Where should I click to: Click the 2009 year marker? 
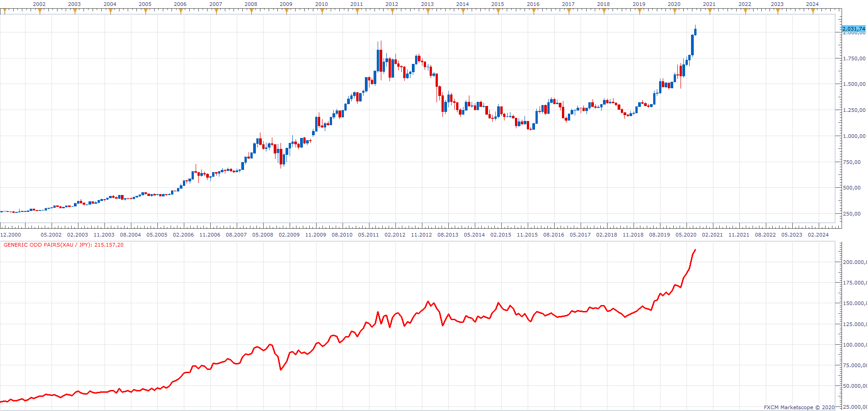(286, 4)
